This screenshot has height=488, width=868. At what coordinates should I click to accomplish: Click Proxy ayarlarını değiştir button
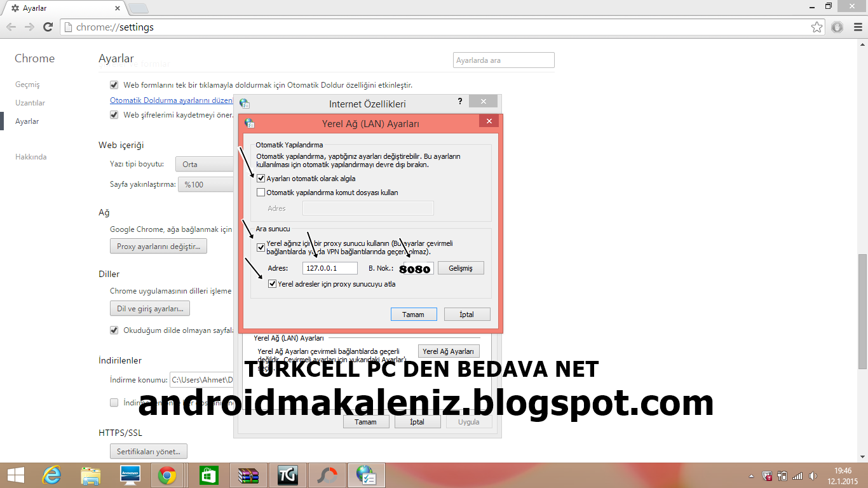[158, 247]
